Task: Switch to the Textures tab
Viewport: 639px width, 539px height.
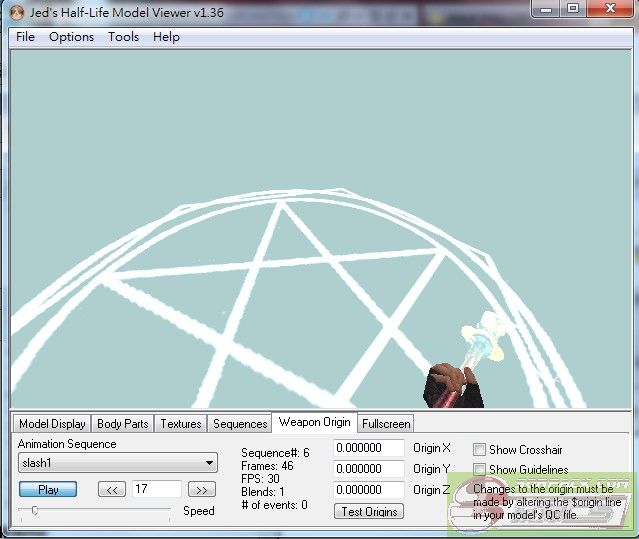Action: 181,424
